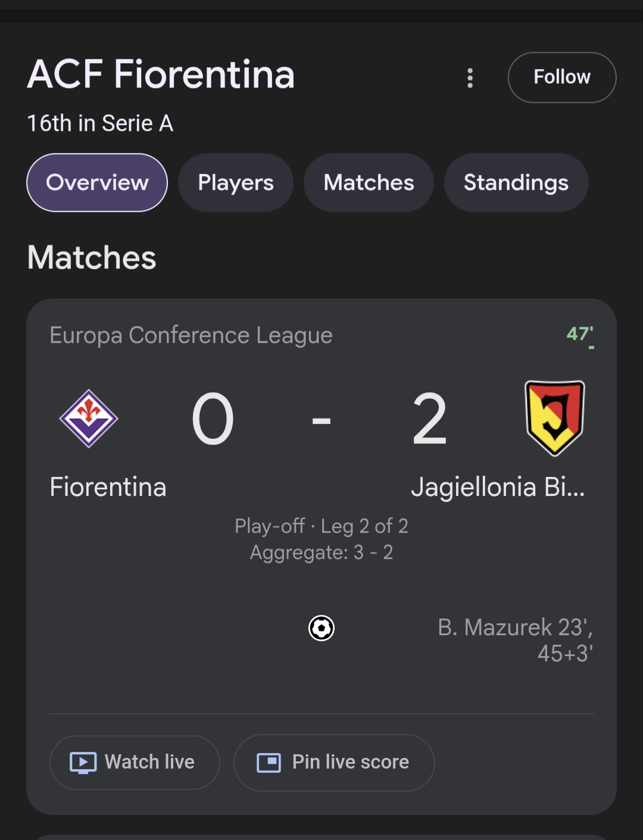This screenshot has width=643, height=840.
Task: Go to the Matches tab
Action: (x=369, y=183)
